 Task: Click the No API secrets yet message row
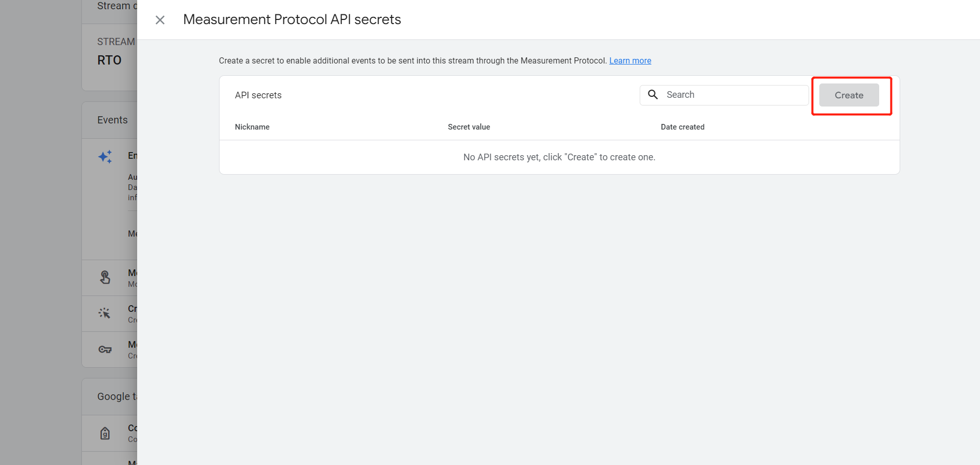coord(559,157)
